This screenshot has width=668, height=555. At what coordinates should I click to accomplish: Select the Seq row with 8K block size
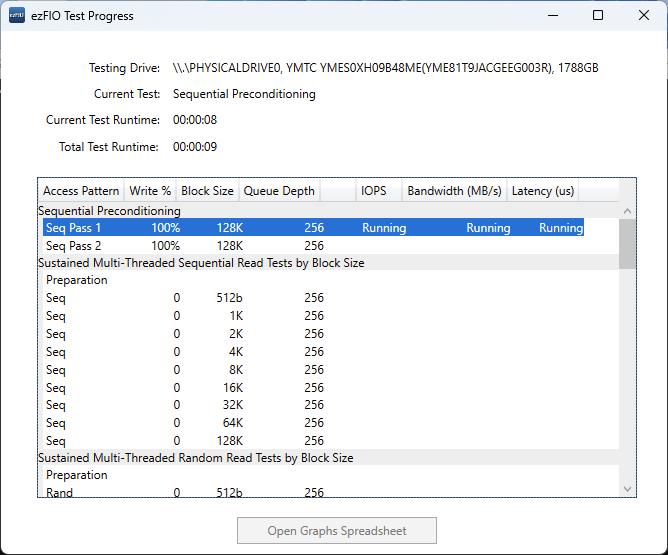click(313, 370)
